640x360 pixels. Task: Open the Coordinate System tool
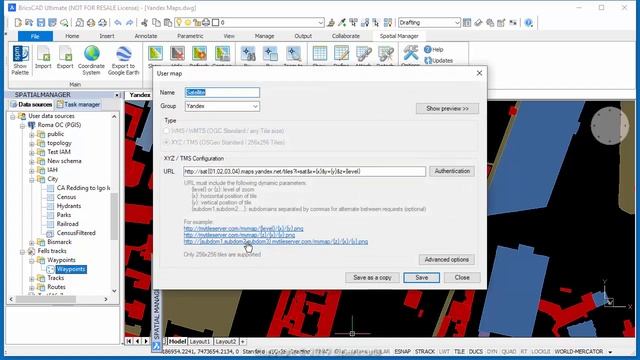coord(91,54)
